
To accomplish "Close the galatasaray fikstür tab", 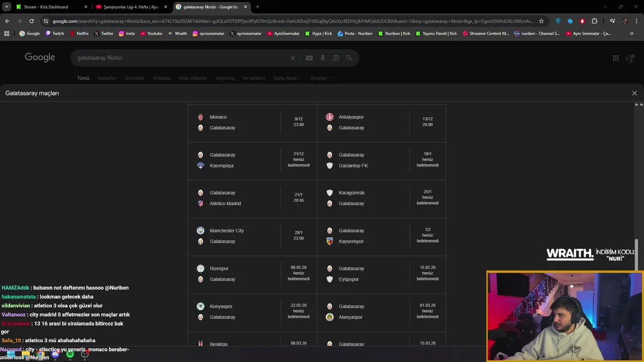I will 245,7.
